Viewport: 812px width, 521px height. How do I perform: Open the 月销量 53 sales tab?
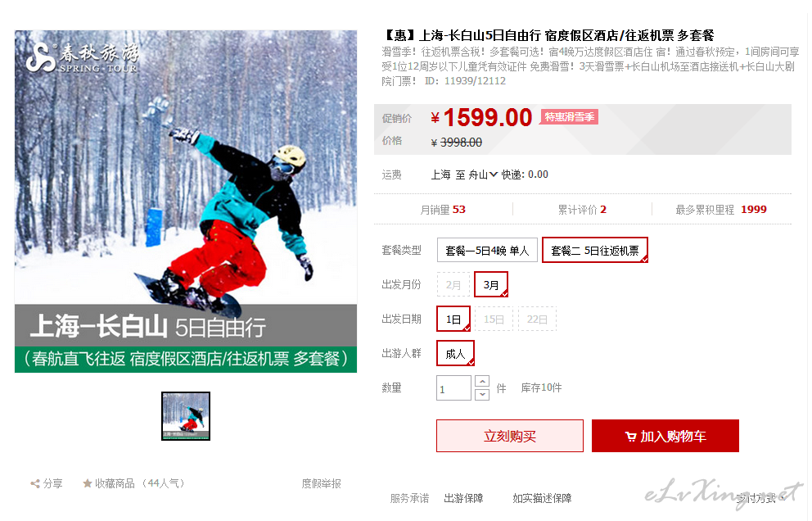click(x=443, y=210)
